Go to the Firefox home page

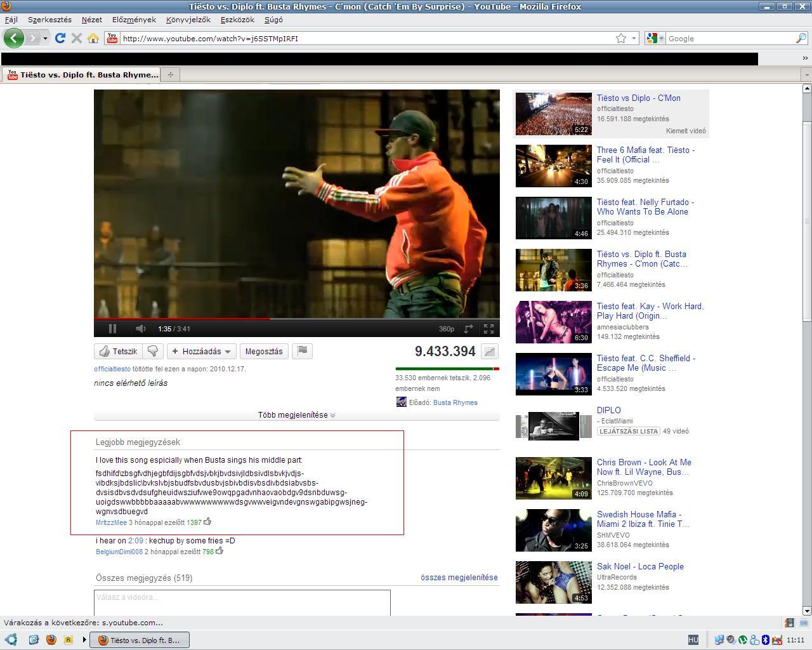pos(93,38)
